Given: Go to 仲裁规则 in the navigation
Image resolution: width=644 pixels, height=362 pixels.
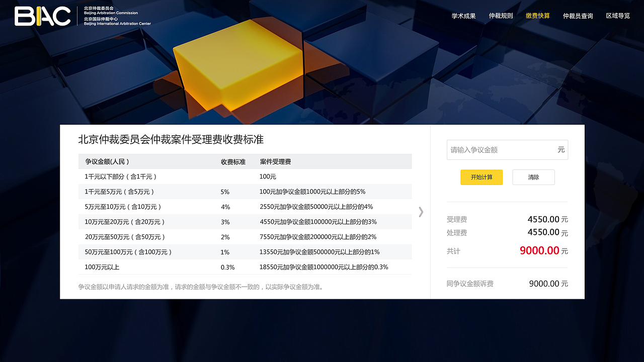Looking at the screenshot, I should [x=501, y=16].
